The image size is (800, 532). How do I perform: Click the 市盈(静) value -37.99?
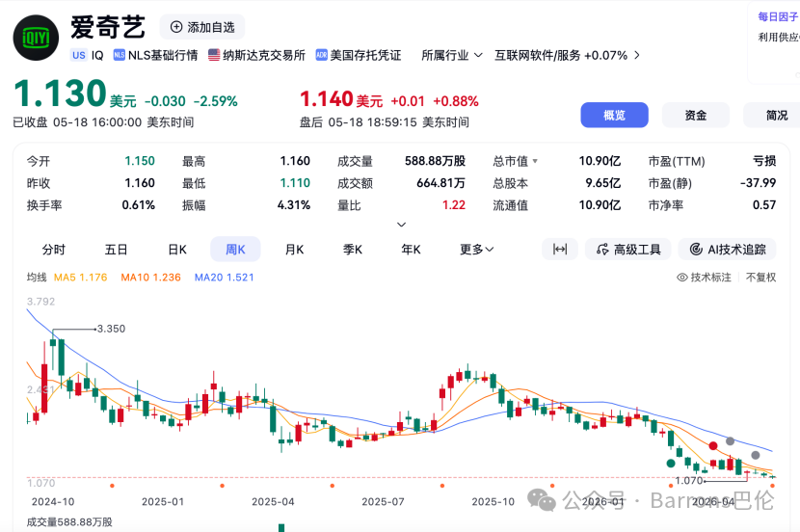point(759,183)
